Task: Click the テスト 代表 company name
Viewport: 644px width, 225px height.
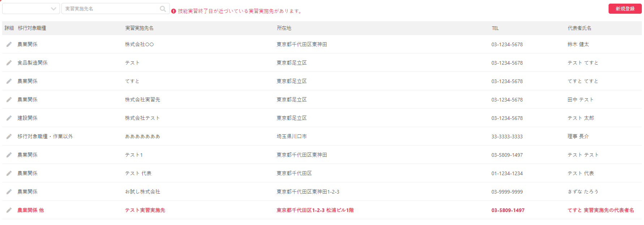Action: tap(138, 173)
